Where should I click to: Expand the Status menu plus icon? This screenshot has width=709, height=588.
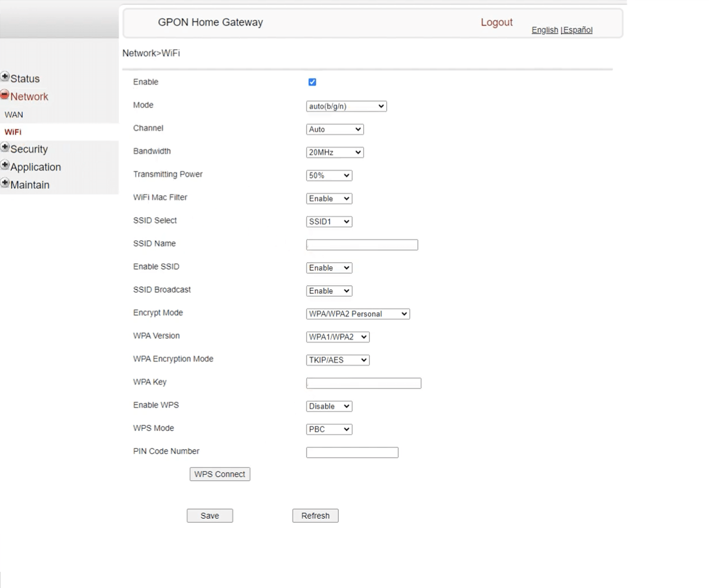5,77
